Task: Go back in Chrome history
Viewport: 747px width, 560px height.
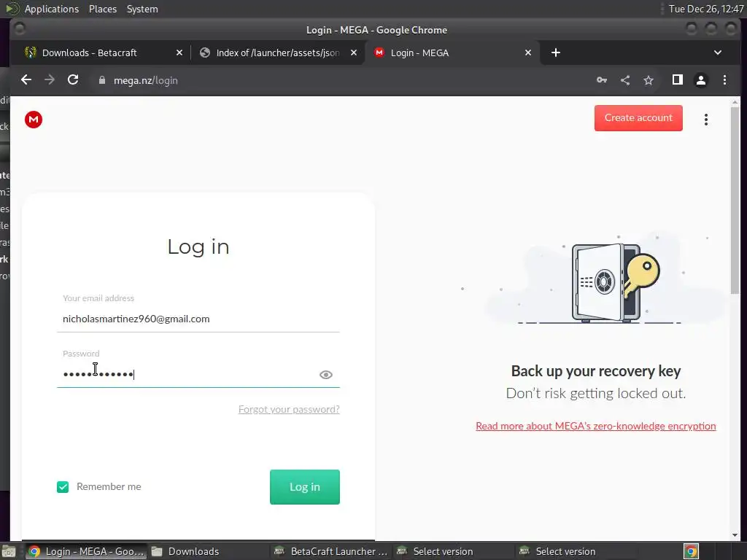Action: click(x=26, y=80)
